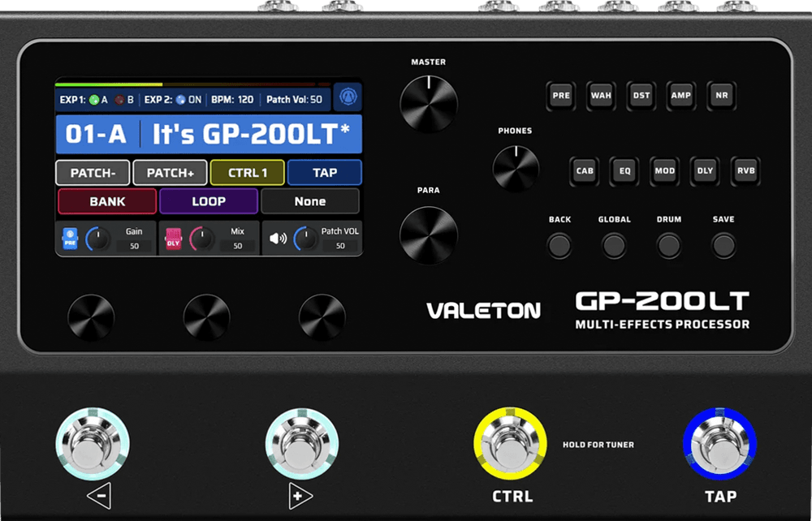Viewport: 812px width, 521px height.
Task: Click the MASTER volume knob
Action: pyautogui.click(x=429, y=104)
